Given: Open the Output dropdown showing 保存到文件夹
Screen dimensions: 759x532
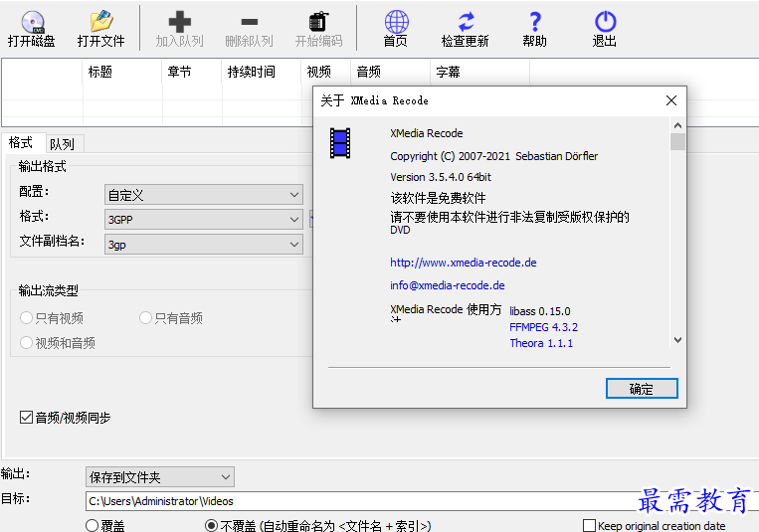Looking at the screenshot, I should click(x=160, y=477).
